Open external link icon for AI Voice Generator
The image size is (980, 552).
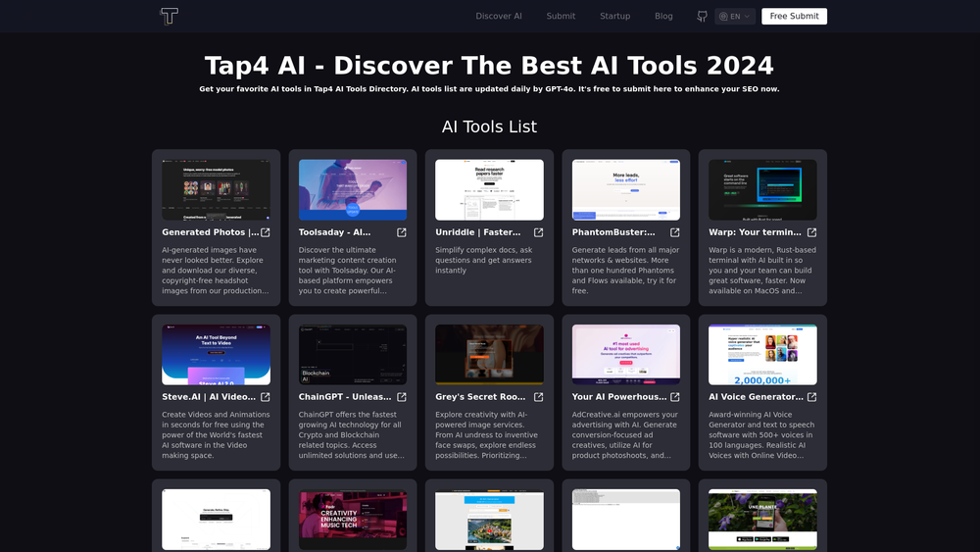811,397
